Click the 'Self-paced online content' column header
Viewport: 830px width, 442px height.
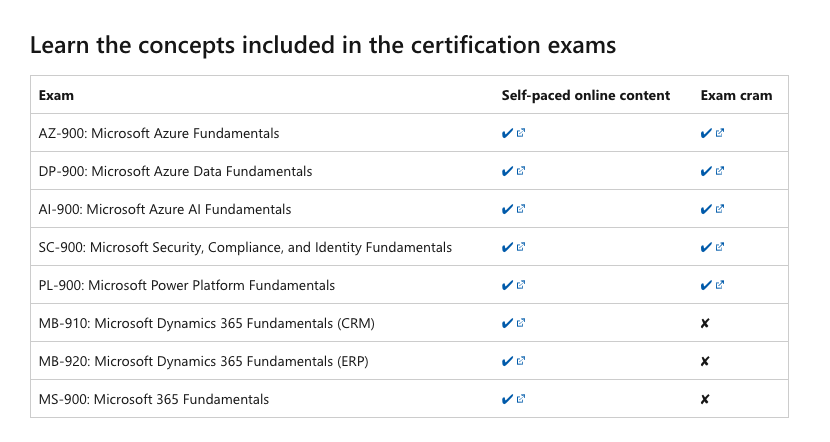click(x=585, y=95)
